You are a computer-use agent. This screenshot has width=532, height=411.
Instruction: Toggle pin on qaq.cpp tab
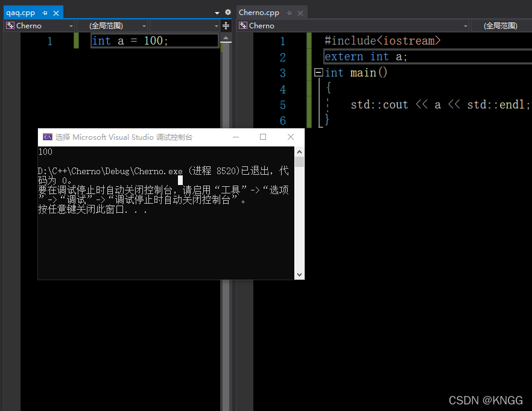pyautogui.click(x=45, y=13)
